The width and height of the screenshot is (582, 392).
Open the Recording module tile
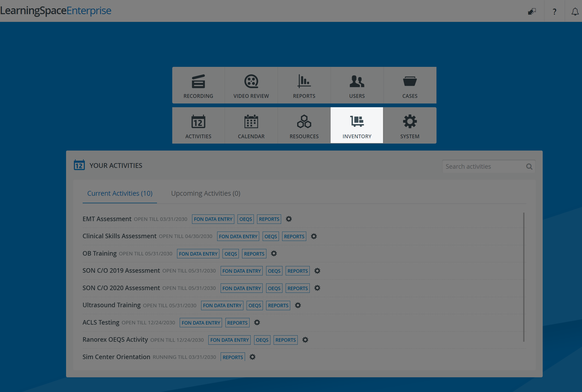[198, 85]
